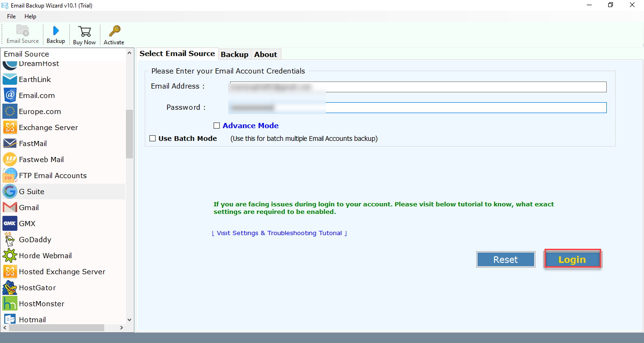
Task: Select the HostGator mascot icon
Action: tap(10, 288)
